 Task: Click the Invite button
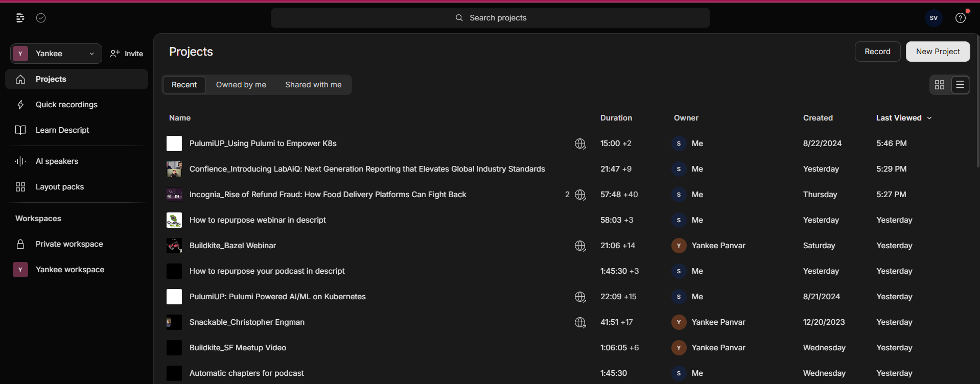click(127, 54)
